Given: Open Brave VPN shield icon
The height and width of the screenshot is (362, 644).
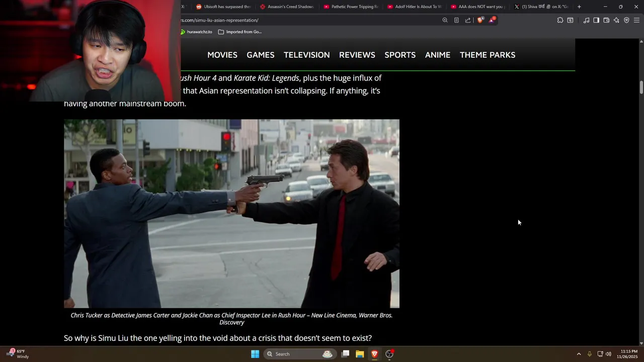Looking at the screenshot, I should 626,20.
